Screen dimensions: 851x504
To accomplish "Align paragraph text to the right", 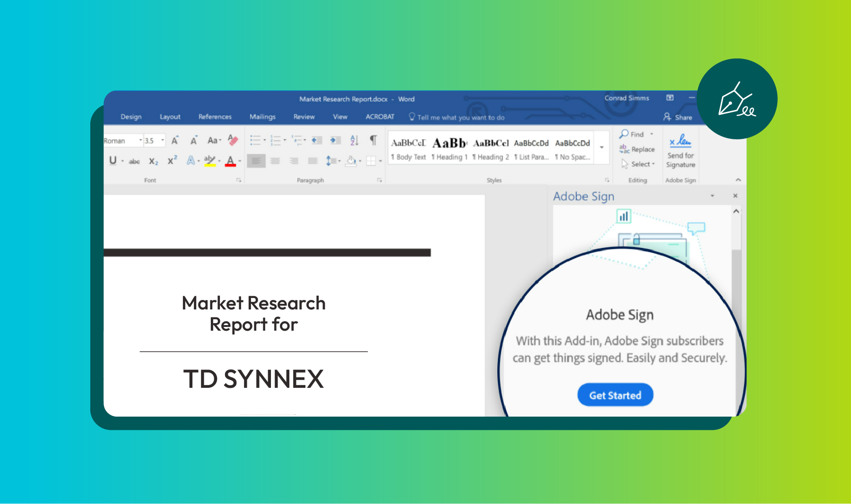I will [294, 161].
